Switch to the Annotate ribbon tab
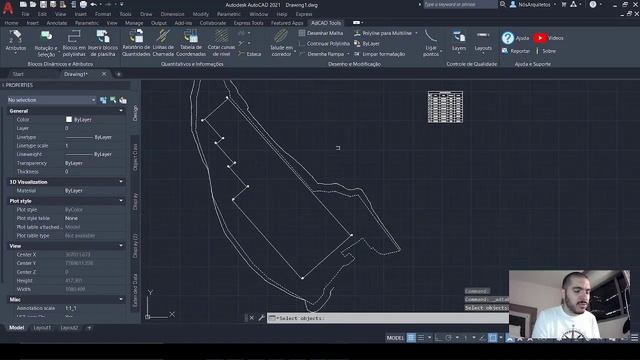 point(57,23)
